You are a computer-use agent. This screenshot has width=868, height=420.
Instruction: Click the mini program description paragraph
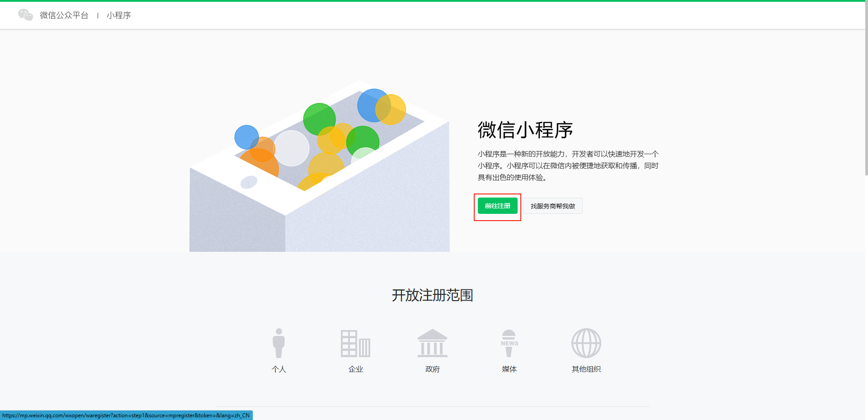click(x=568, y=165)
